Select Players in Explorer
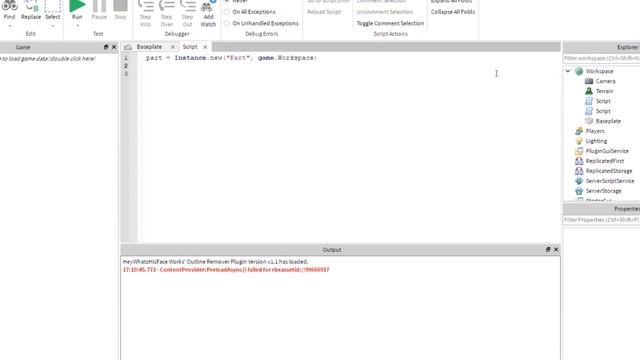The image size is (640, 360). pos(595,131)
